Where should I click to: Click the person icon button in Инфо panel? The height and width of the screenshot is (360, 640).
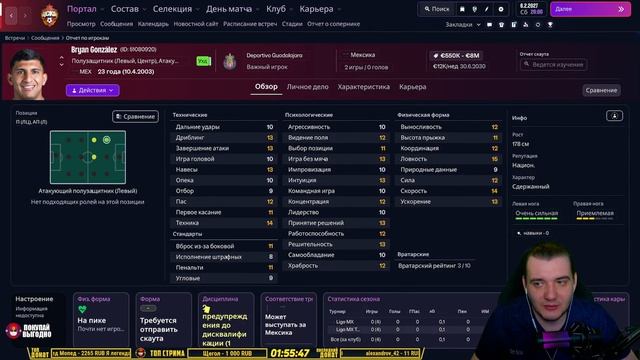(614, 116)
